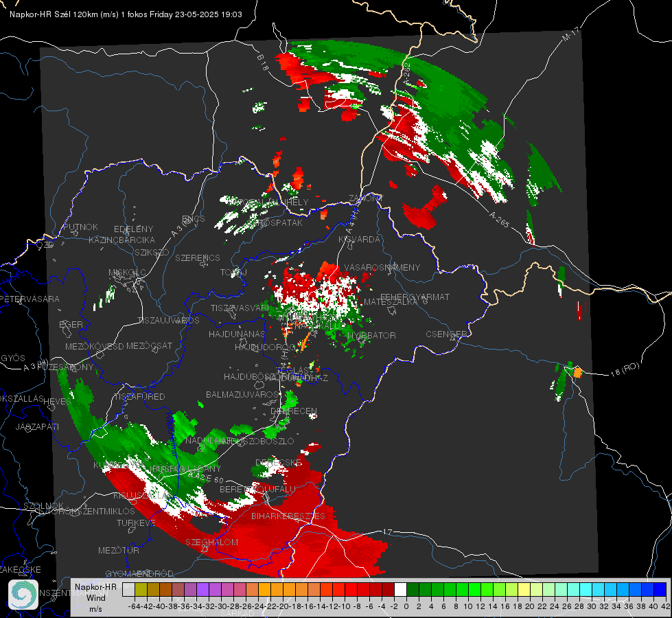Click the MISKOLC city label
Screen dimensions: 672x618
tap(127, 273)
